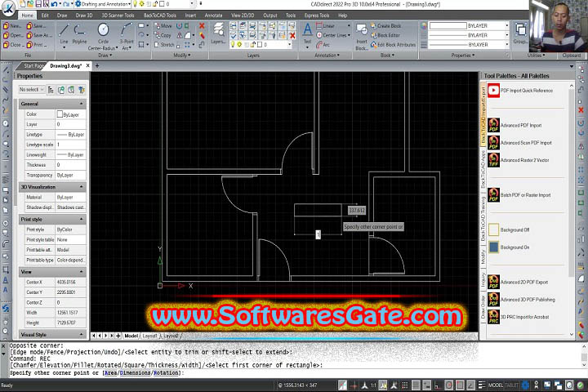
Task: Toggle lineweight display in status bar
Action: pyautogui.click(x=482, y=385)
